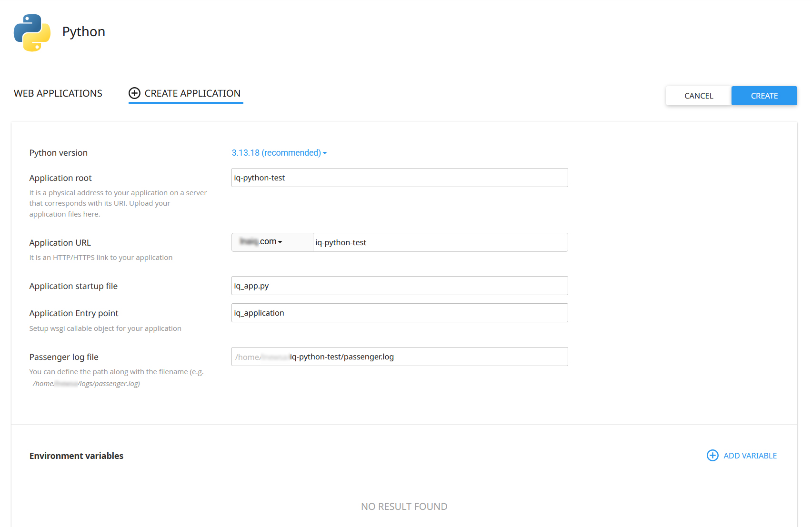Click the plus circle icon beside Add Variable

click(712, 456)
